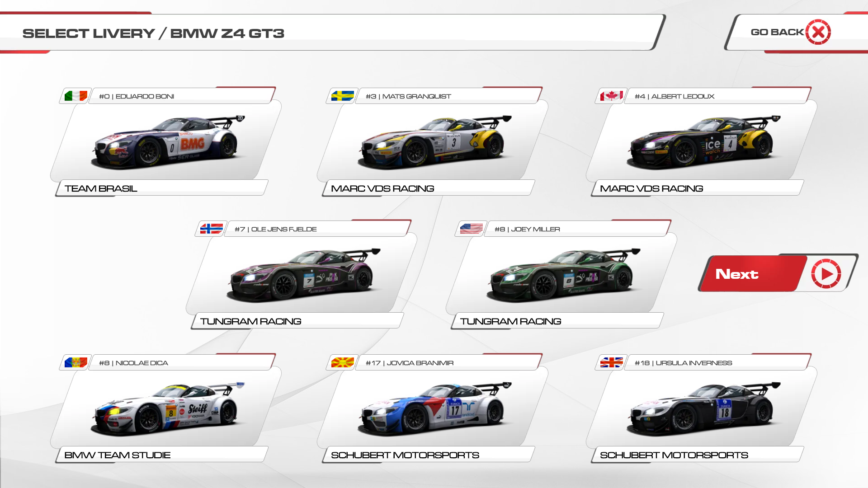Click the GO BACK text button
Image resolution: width=868 pixels, height=488 pixels.
pyautogui.click(x=777, y=32)
